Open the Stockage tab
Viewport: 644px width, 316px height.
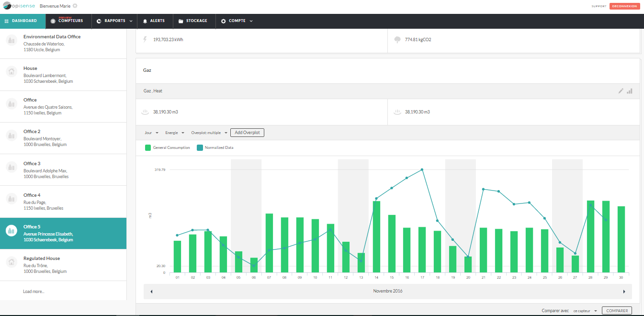(194, 21)
